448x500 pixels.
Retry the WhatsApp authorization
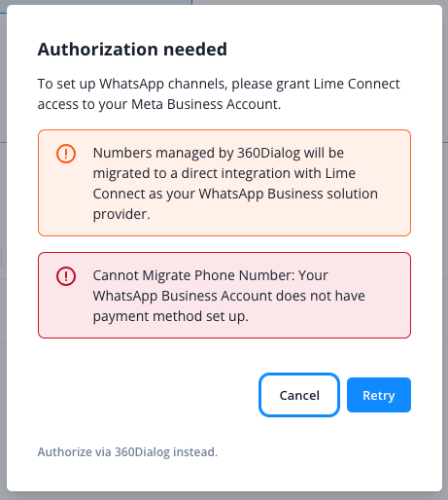point(379,395)
